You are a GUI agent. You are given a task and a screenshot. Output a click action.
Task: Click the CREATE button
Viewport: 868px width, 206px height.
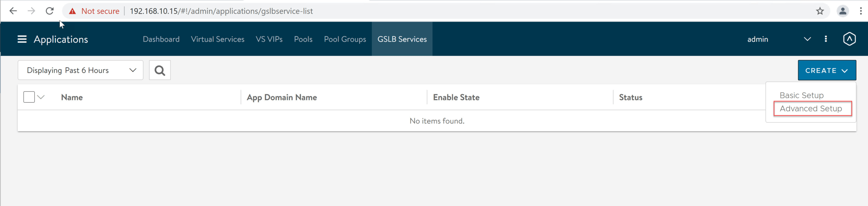tap(827, 70)
